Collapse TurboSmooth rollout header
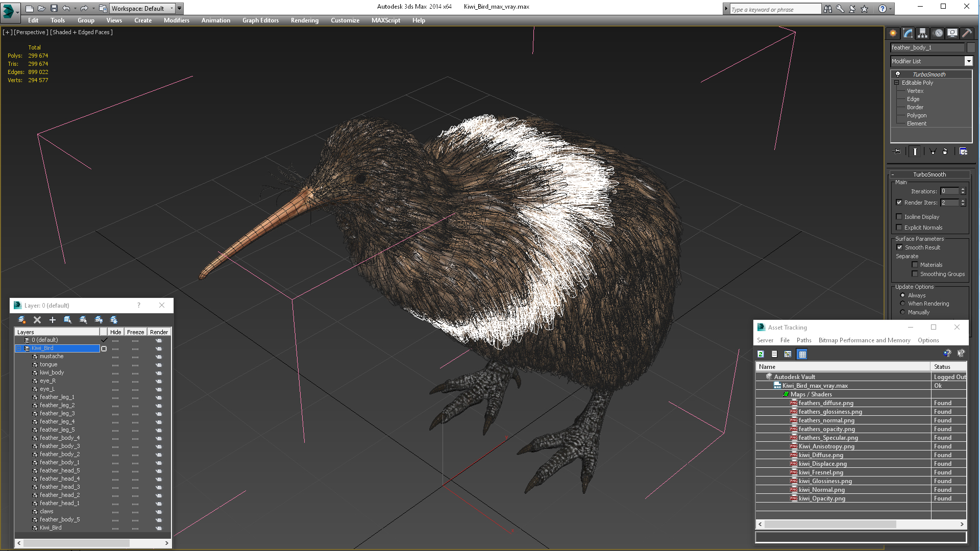This screenshot has height=551, width=980. click(929, 174)
